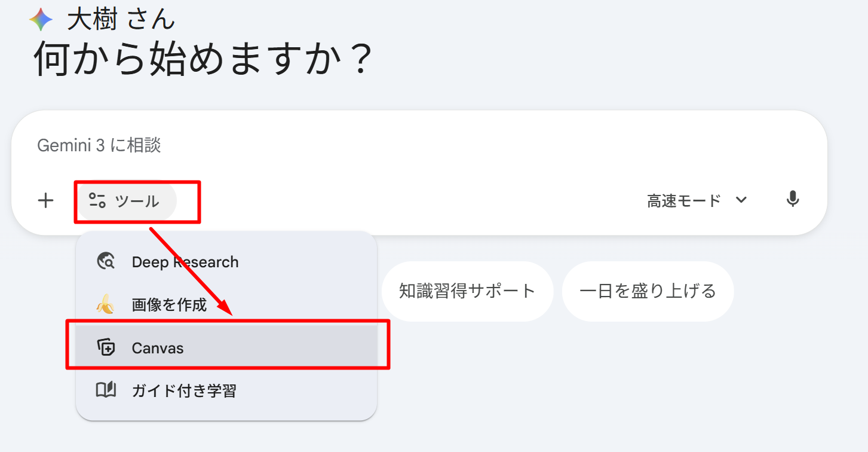Open the 高速モード model selector
Viewport: 868px width, 452px height.
[x=685, y=200]
